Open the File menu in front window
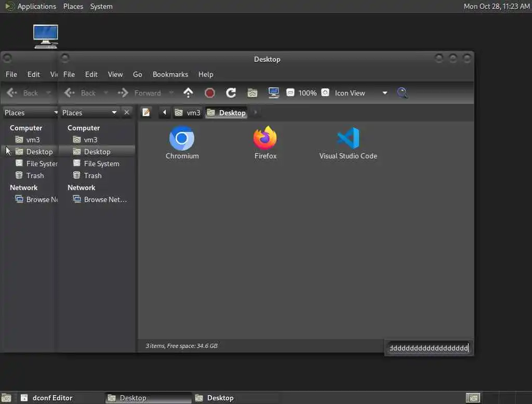 coord(69,74)
